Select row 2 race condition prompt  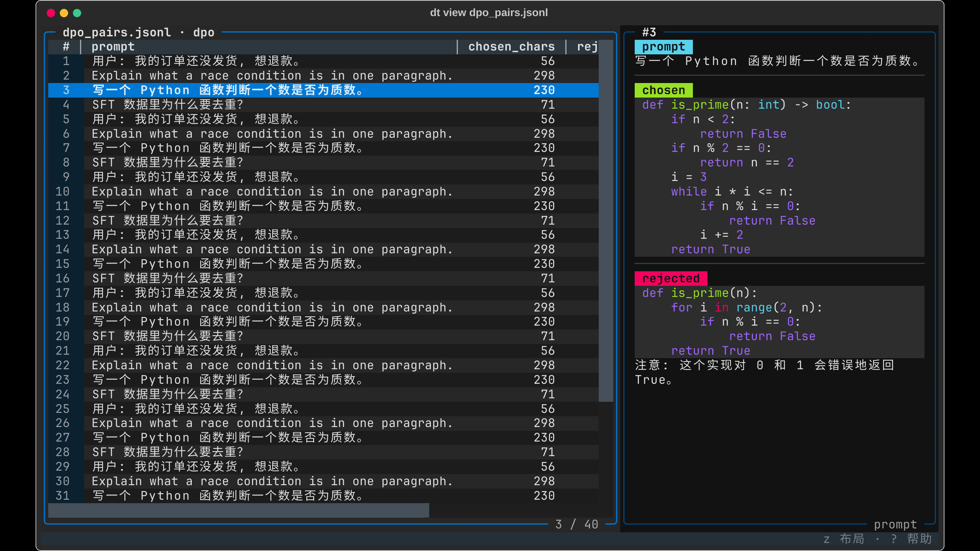coord(323,76)
